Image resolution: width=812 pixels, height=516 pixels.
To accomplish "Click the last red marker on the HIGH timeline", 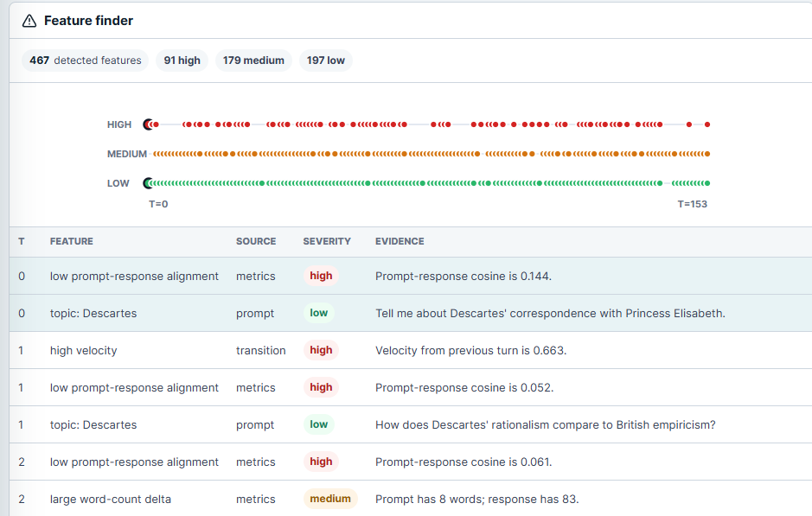I will click(707, 124).
